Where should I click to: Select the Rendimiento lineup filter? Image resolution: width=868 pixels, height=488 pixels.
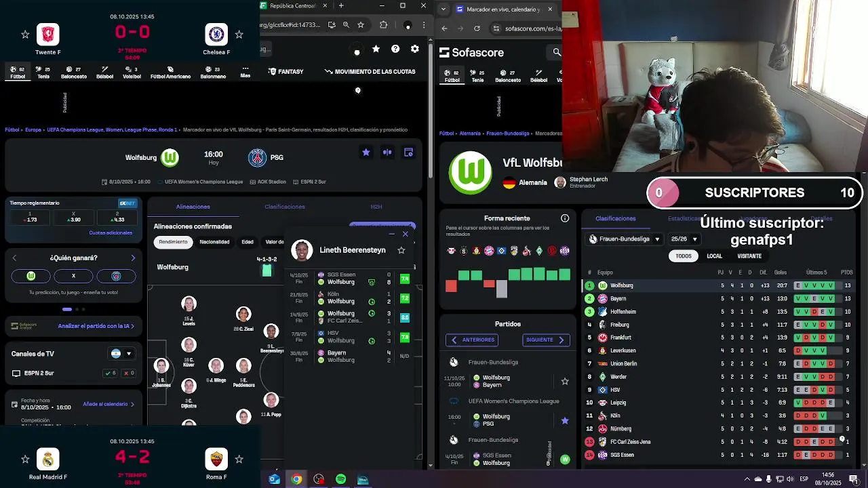[174, 242]
